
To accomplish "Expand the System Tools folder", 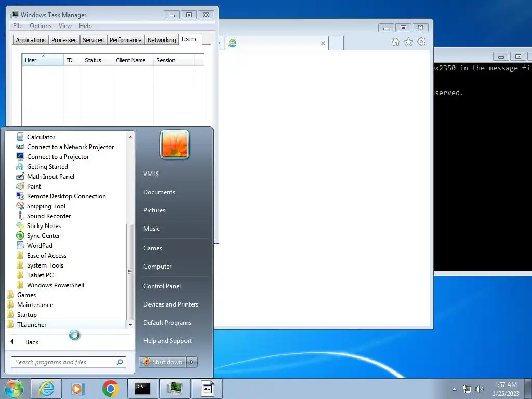I will tap(45, 265).
